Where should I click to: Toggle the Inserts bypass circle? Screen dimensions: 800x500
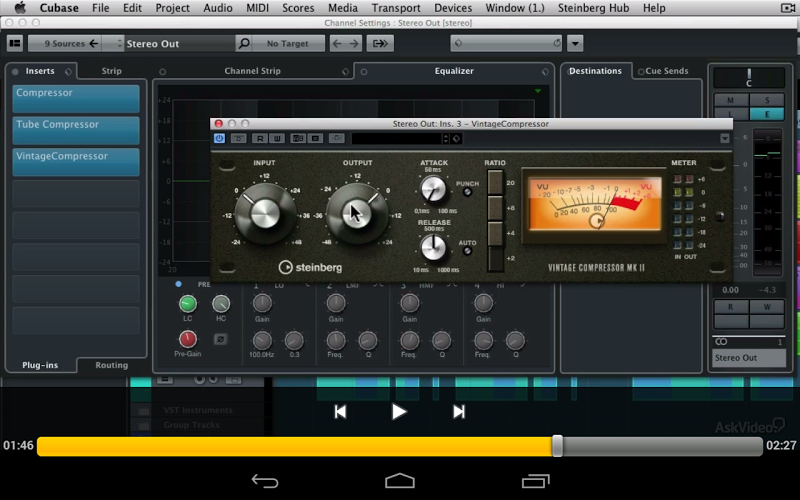pos(15,71)
